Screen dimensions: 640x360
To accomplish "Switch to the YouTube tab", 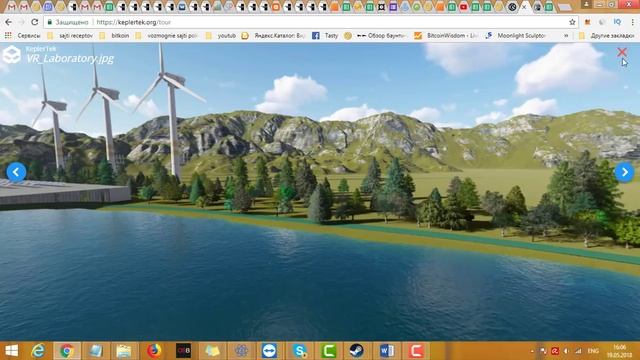I will (x=464, y=7).
